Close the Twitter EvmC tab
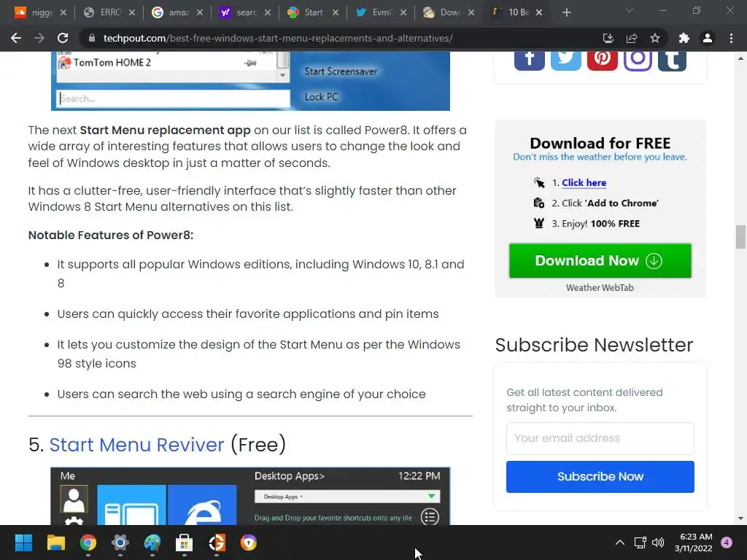This screenshot has height=560, width=747. (403, 12)
